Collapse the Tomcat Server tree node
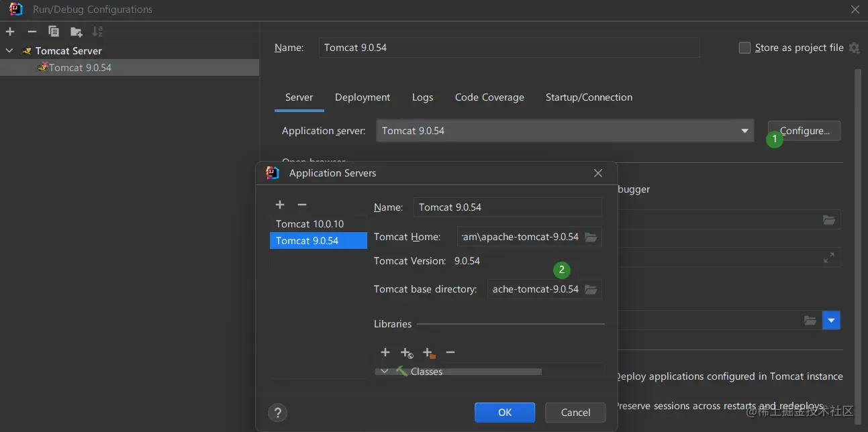Image resolution: width=868 pixels, height=432 pixels. click(9, 50)
